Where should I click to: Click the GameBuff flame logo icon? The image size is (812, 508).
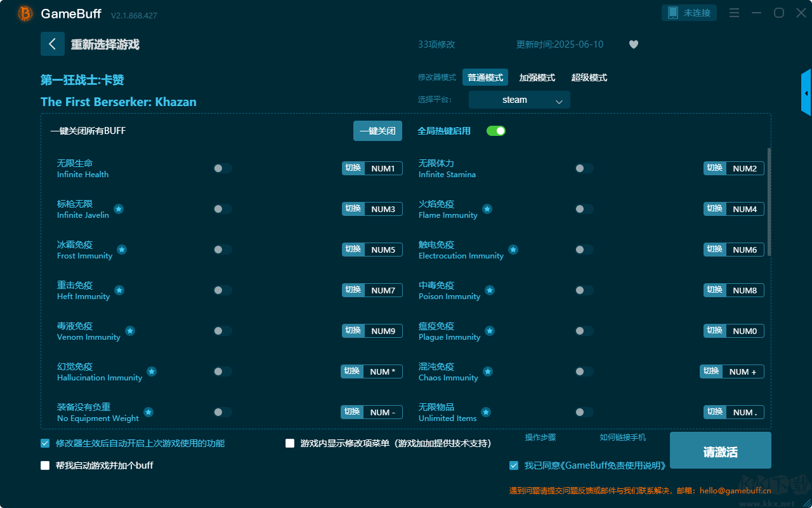(25, 13)
